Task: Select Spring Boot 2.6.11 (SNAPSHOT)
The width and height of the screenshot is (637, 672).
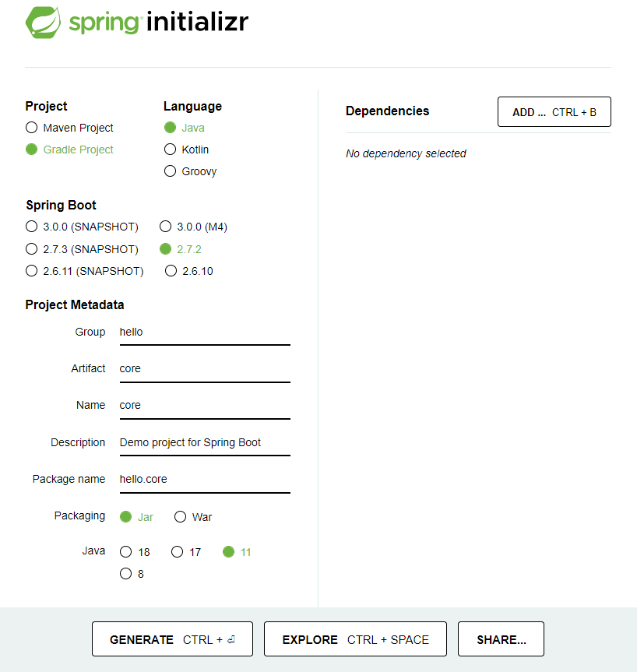Action: point(31,270)
